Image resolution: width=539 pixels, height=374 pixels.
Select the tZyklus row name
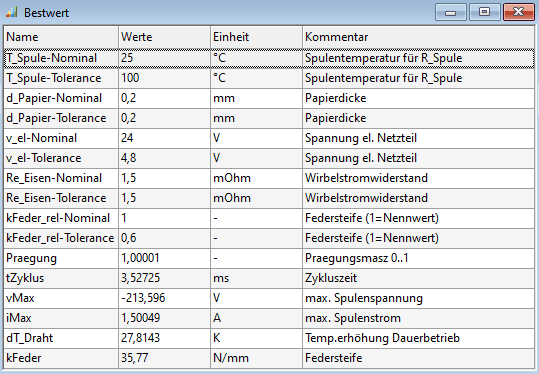25,278
